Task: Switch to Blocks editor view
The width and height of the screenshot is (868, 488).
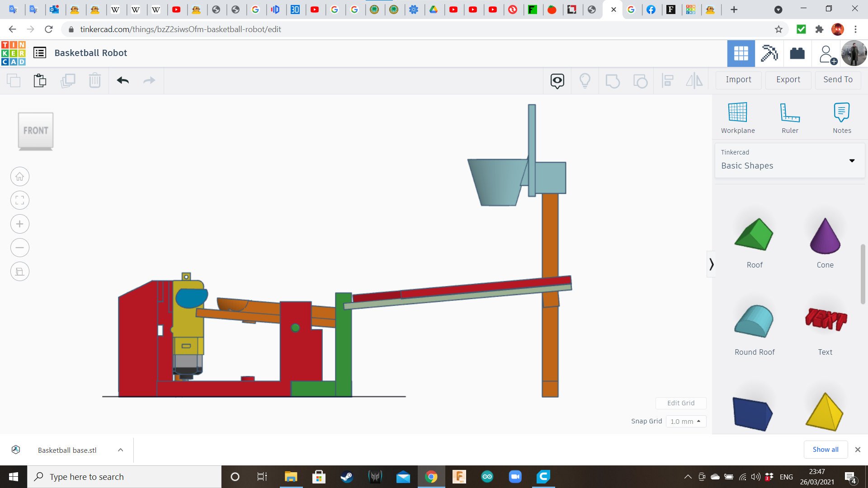Action: [769, 53]
